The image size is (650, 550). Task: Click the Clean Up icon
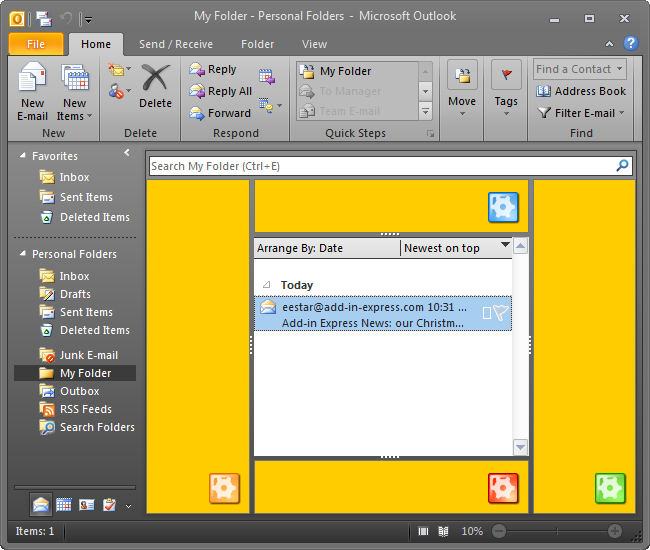(x=119, y=69)
